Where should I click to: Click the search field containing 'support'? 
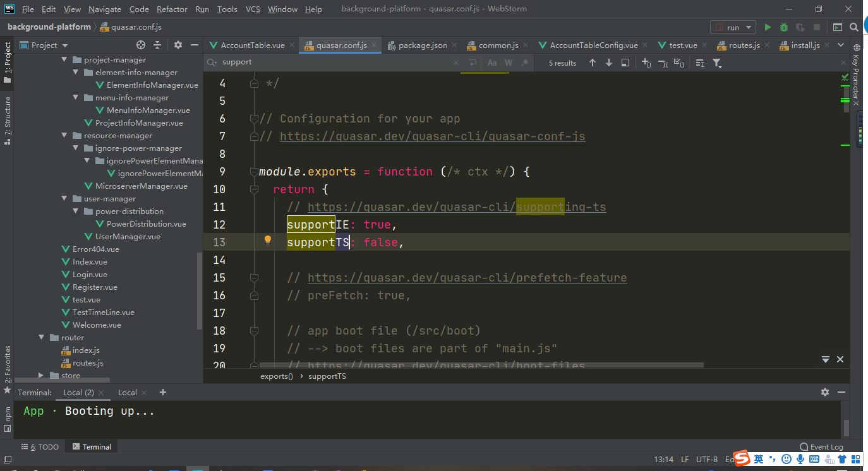[x=335, y=62]
